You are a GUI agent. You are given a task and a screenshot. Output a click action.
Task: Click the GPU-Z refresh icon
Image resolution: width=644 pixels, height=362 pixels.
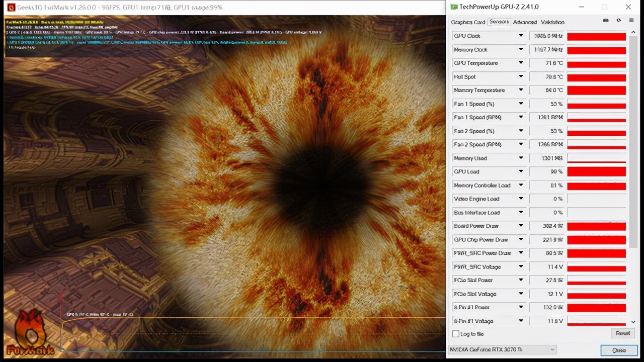[618, 21]
